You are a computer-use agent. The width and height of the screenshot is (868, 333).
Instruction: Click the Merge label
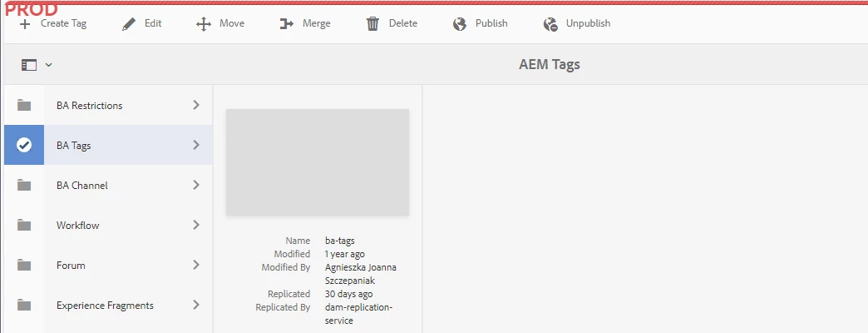pos(317,23)
